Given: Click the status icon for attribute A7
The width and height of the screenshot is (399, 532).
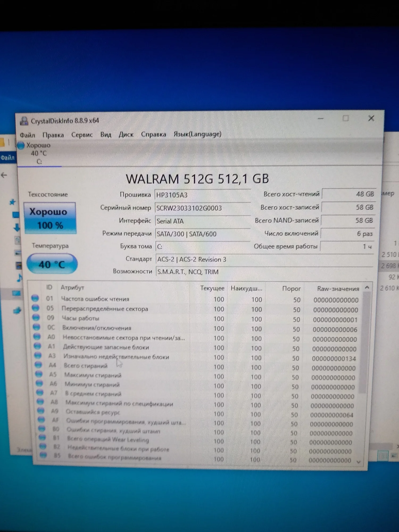Looking at the screenshot, I should click(x=40, y=392).
